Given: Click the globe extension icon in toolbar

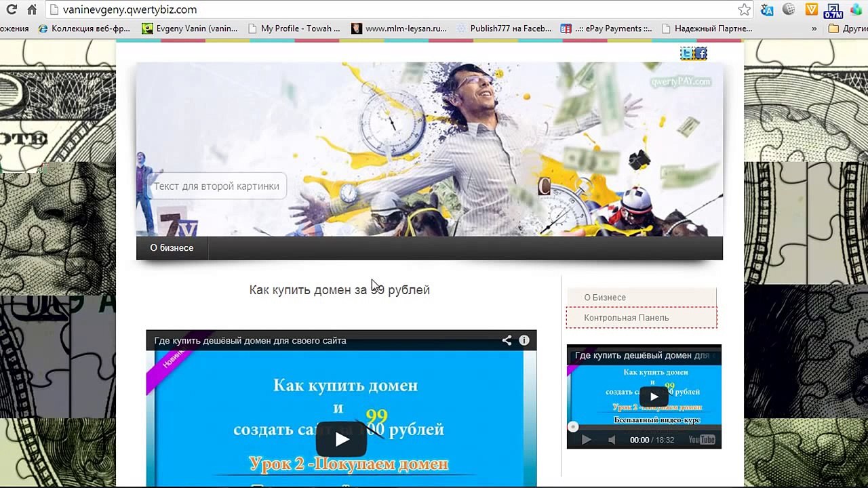Looking at the screenshot, I should pos(789,9).
